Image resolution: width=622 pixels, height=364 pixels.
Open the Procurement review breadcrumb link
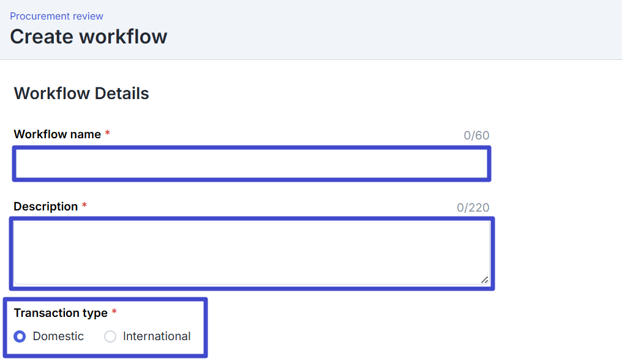click(56, 16)
